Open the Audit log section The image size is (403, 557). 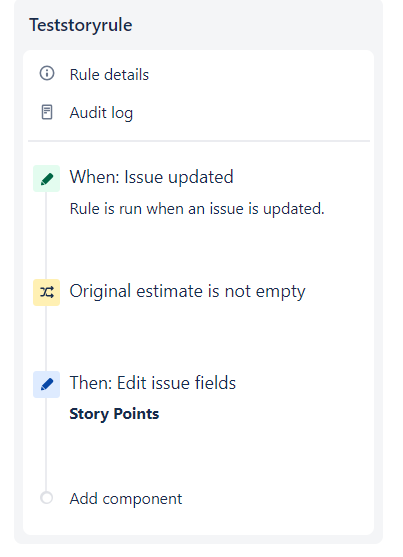[x=101, y=113]
